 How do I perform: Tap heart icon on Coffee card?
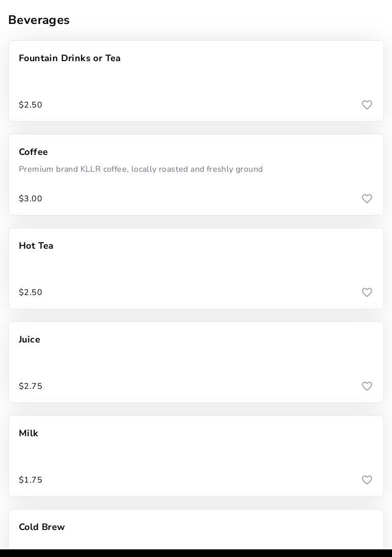click(x=367, y=199)
